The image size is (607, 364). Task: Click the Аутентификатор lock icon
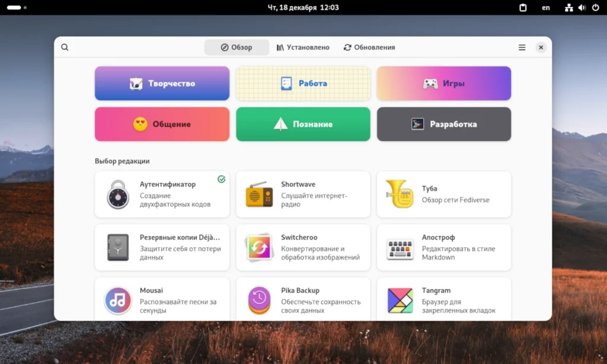118,194
